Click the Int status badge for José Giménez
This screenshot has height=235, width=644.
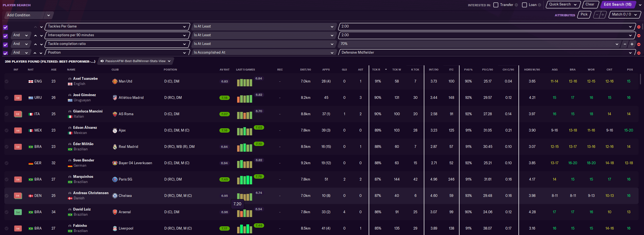(18, 98)
